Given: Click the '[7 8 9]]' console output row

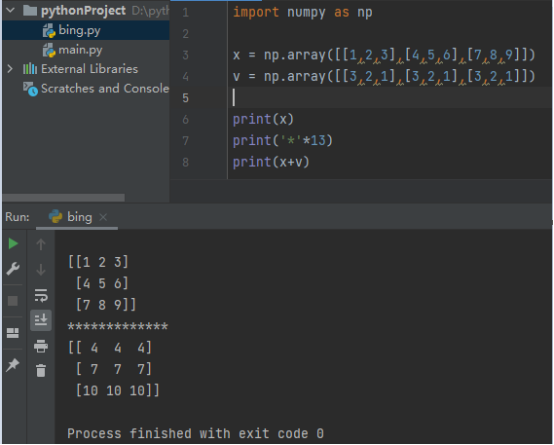Looking at the screenshot, I should pyautogui.click(x=106, y=305).
